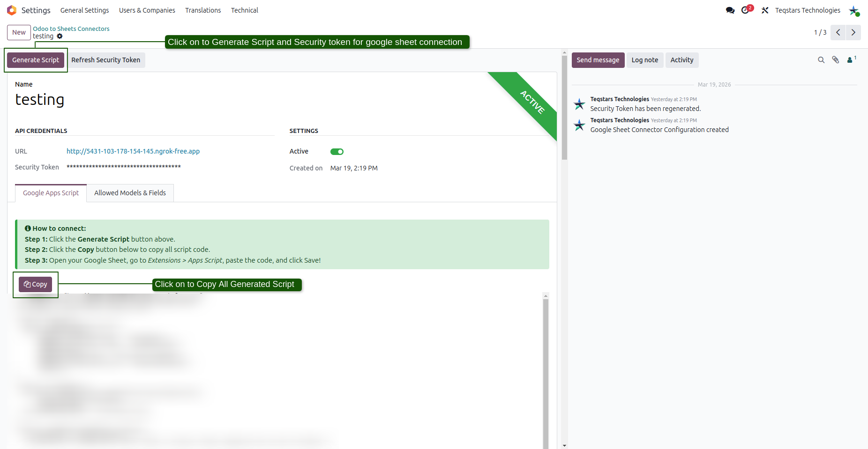The width and height of the screenshot is (868, 449).
Task: Open the ngrok-free.app URL link
Action: 133,151
